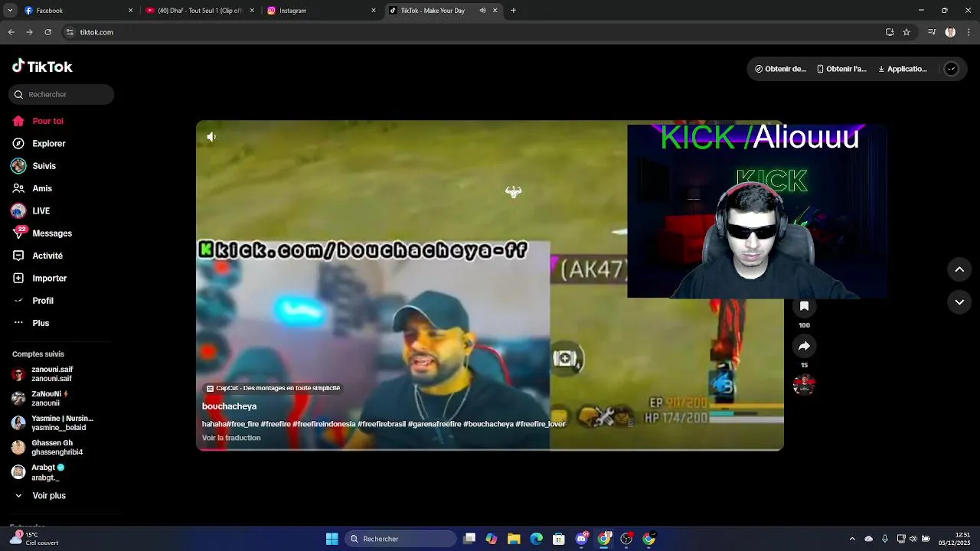Click the #garenafreefire hashtag
This screenshot has width=980, height=551.
click(x=434, y=424)
